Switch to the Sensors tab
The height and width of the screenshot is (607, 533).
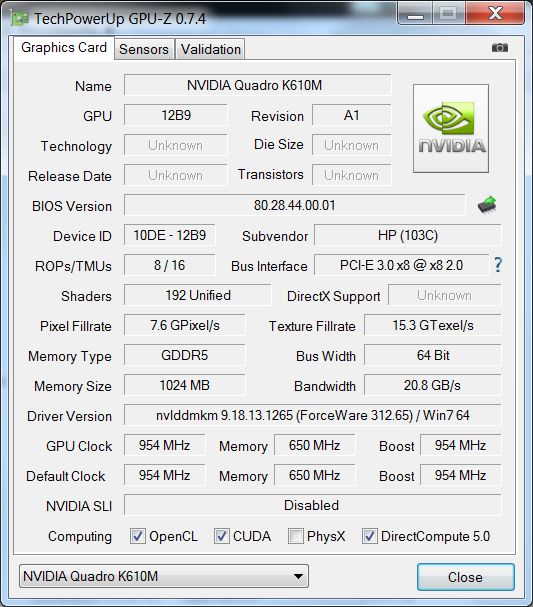(144, 49)
